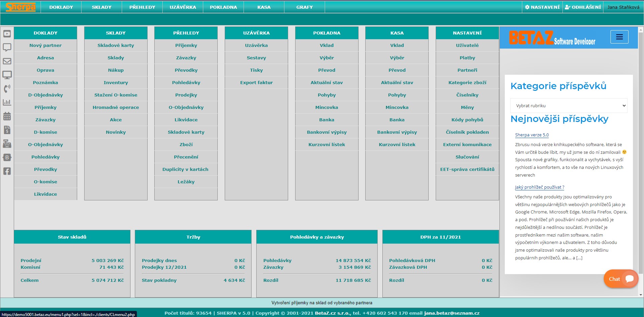
Task: Expand the Vybrat rubriku dropdown
Action: pos(569,106)
